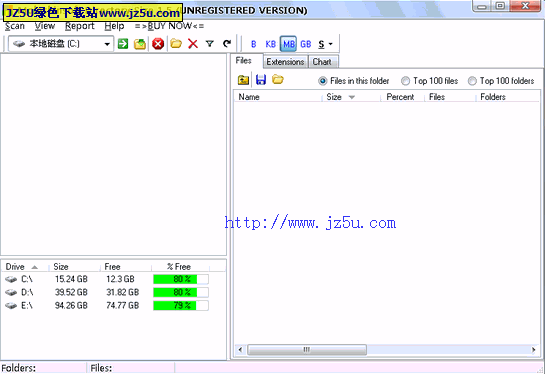This screenshot has width=545, height=374.
Task: Show sizes in kilobytes (KB)
Action: 270,44
